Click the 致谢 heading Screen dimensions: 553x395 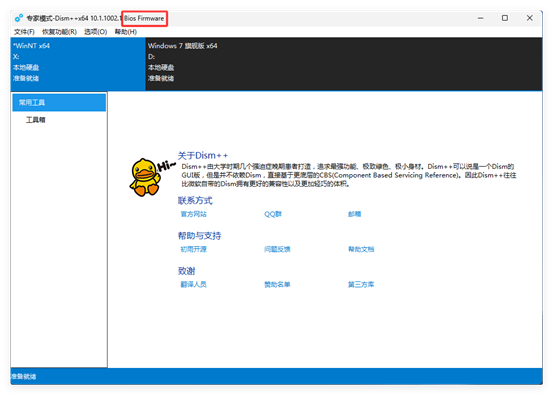pos(187,271)
